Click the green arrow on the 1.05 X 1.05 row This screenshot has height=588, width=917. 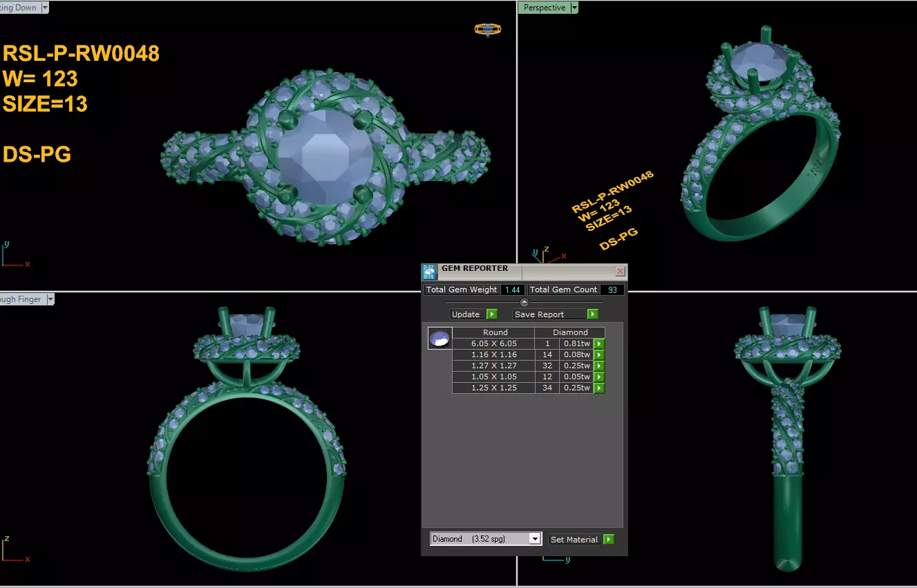pyautogui.click(x=599, y=377)
